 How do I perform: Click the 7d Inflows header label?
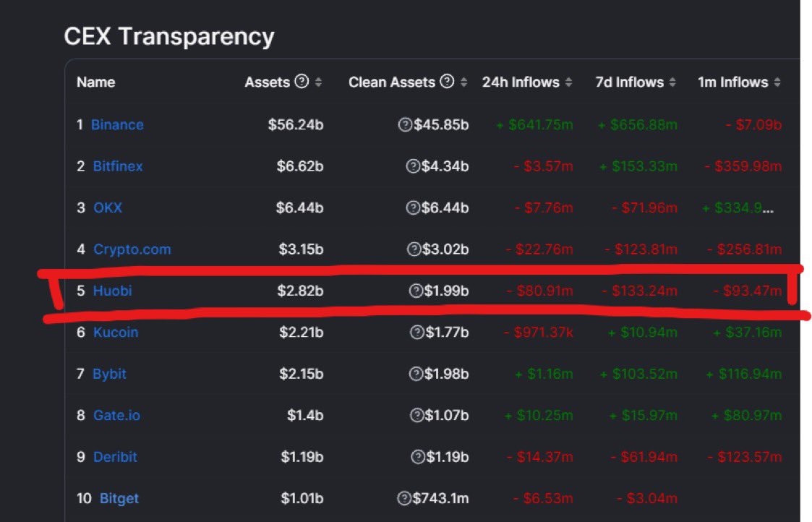pyautogui.click(x=629, y=82)
